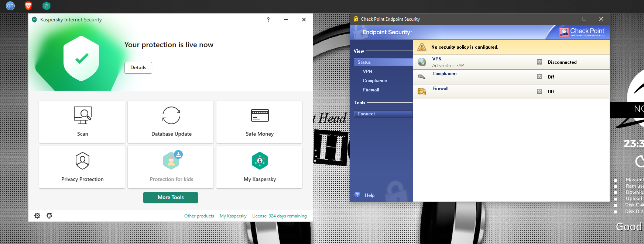Launch Brave browser from the top bar
644x244 pixels.
tap(28, 6)
